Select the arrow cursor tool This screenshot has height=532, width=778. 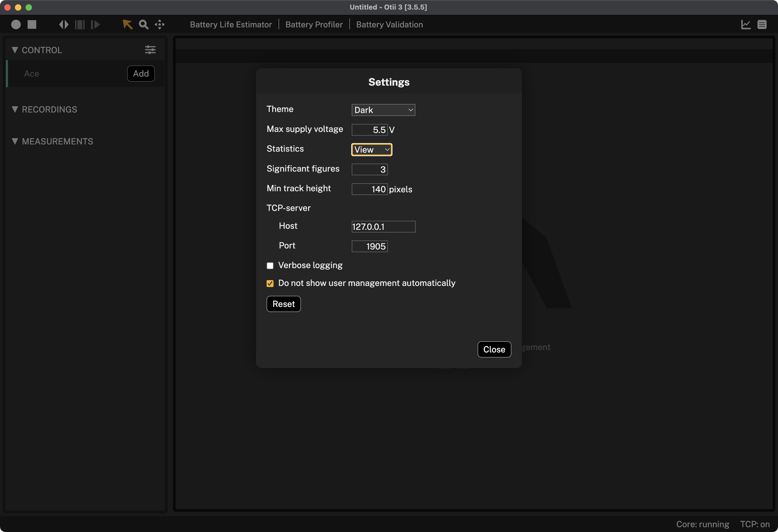click(x=127, y=24)
